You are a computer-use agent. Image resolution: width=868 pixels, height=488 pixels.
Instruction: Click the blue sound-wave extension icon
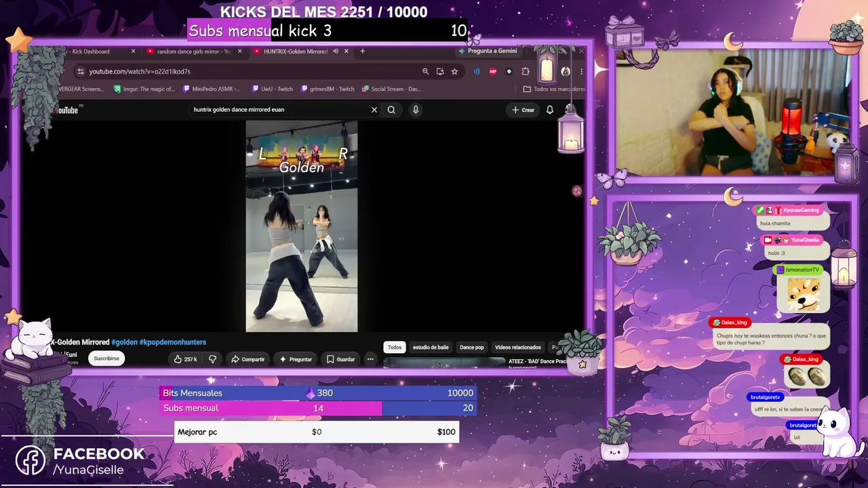click(x=476, y=71)
